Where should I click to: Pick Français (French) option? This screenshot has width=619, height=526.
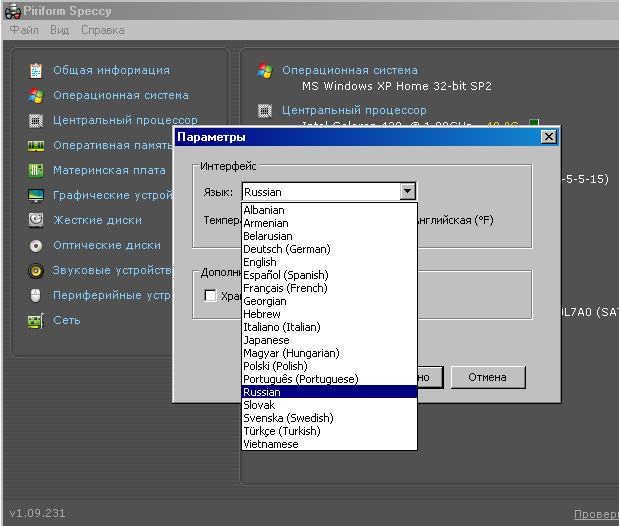click(329, 288)
